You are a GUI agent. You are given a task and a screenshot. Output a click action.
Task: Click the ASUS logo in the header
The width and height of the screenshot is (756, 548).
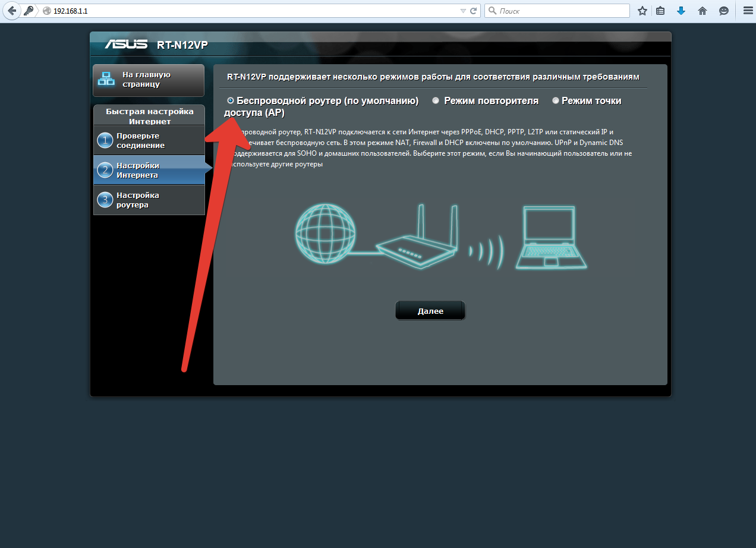coord(126,45)
